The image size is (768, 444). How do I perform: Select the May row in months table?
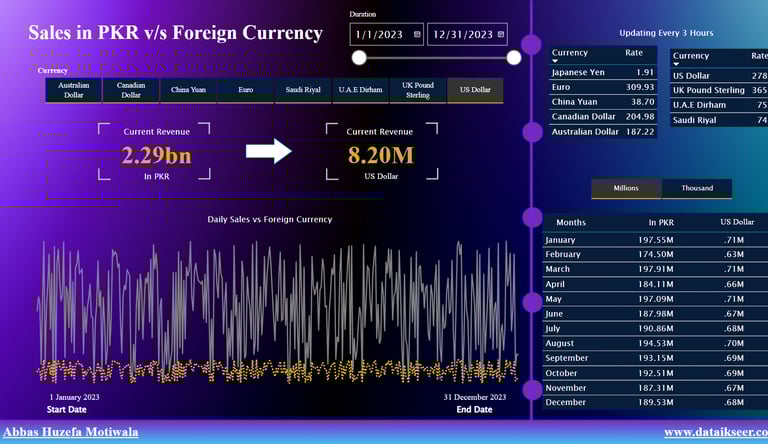tap(655, 299)
